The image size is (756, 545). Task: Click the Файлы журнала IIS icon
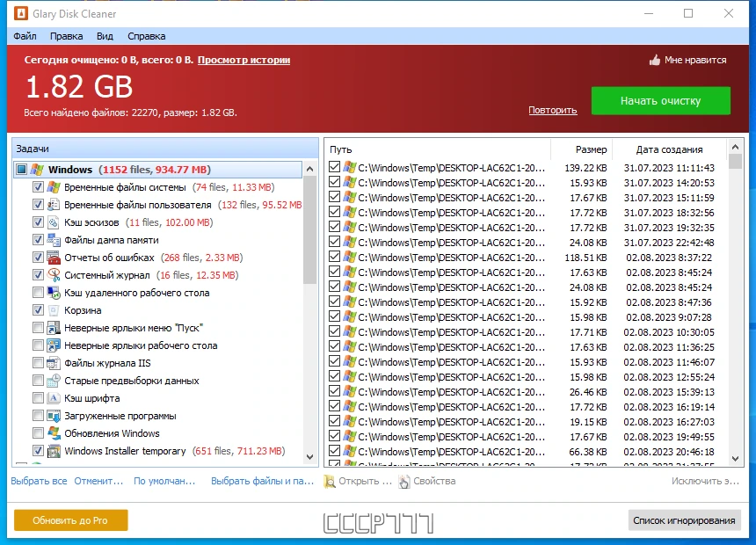[54, 363]
